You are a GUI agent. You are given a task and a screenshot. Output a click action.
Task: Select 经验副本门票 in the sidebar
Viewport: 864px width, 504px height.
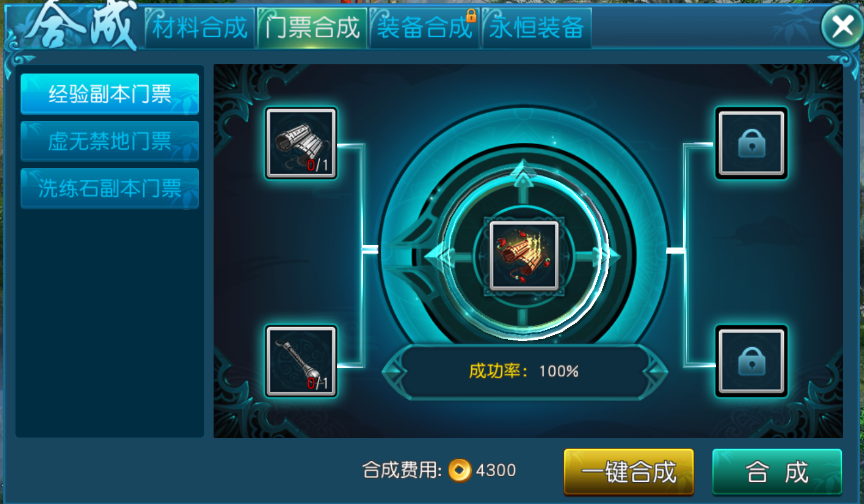[x=110, y=94]
